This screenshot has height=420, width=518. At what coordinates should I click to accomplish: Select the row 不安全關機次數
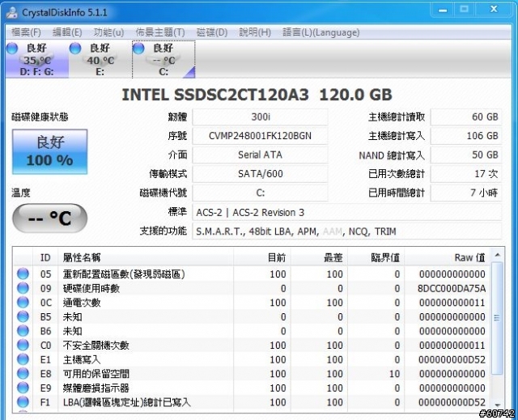tap(252, 346)
